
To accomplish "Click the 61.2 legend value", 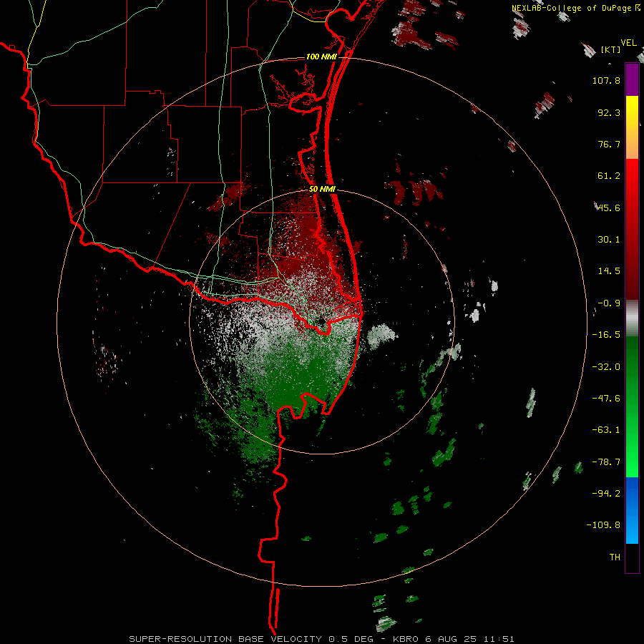I will pos(609,176).
